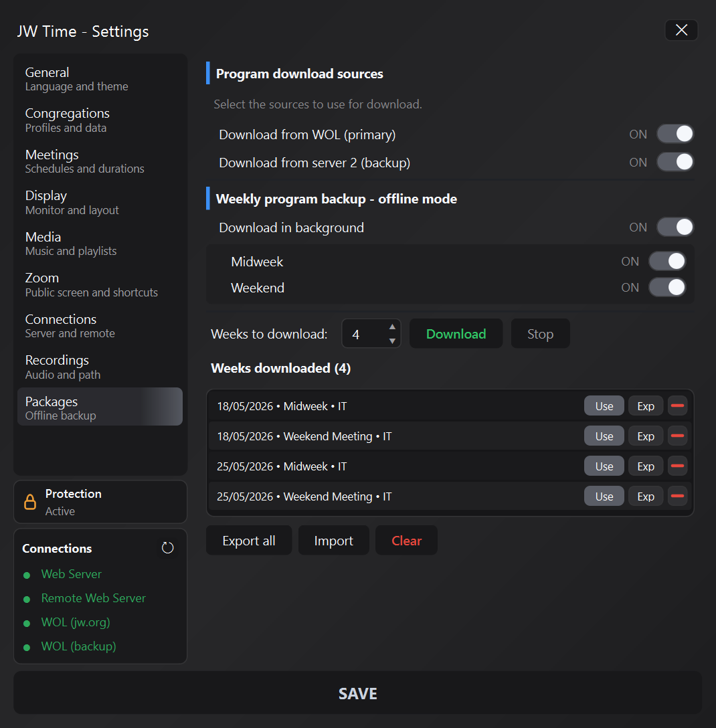Select row text 18/05/2026 • Midweek • IT
This screenshot has width=716, height=728.
pos(282,406)
